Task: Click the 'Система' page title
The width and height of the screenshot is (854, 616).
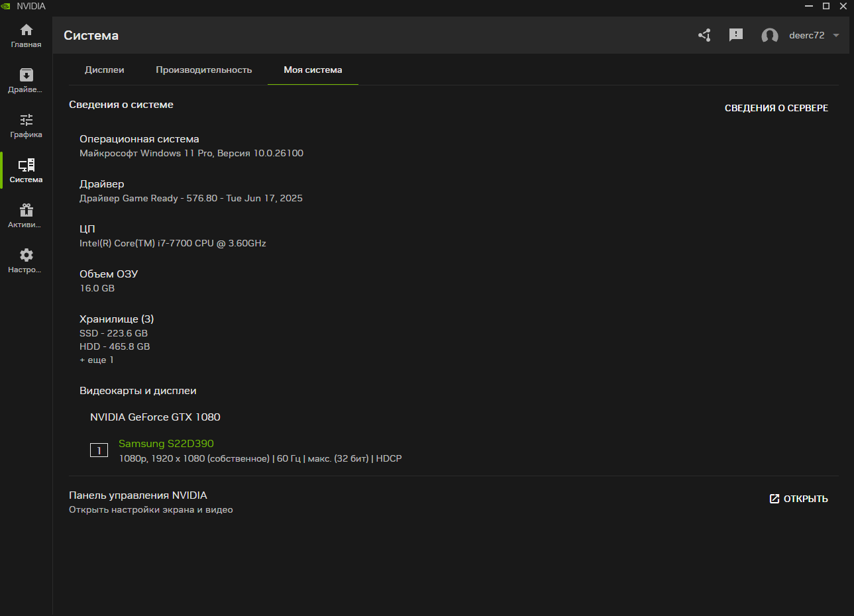Action: tap(91, 36)
